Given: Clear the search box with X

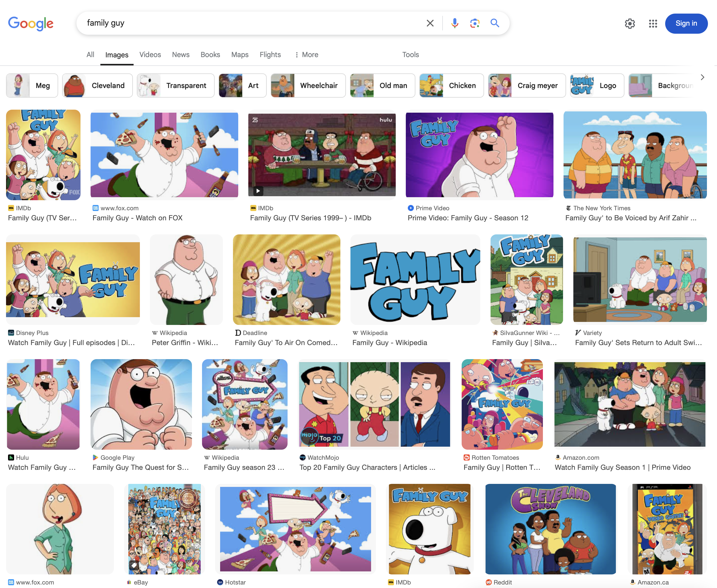Looking at the screenshot, I should [x=430, y=23].
